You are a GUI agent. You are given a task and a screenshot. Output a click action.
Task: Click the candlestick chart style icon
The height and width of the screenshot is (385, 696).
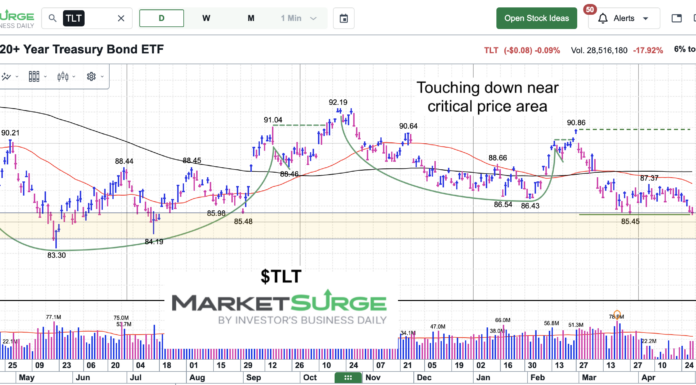pos(63,76)
